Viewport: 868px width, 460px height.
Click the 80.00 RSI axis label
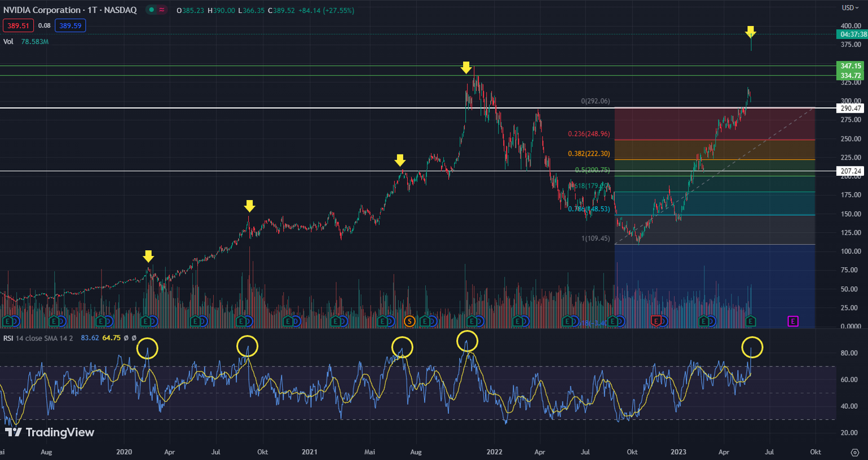point(849,353)
